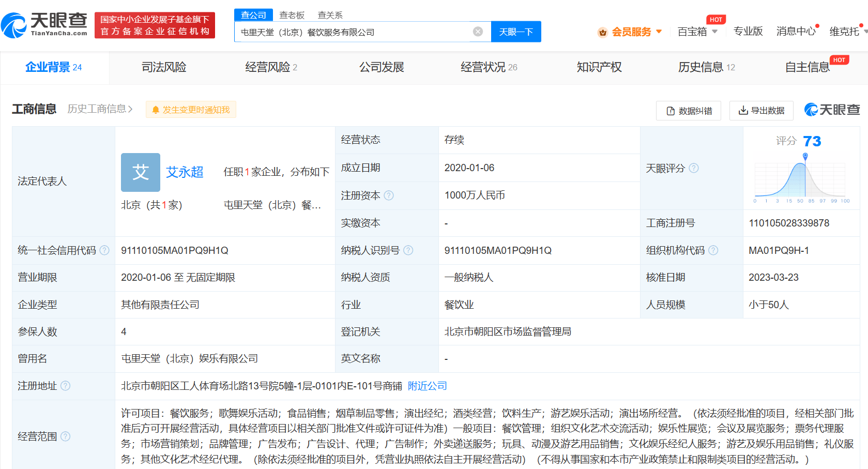Select 注册资本 value 1000万人民币

(x=475, y=195)
